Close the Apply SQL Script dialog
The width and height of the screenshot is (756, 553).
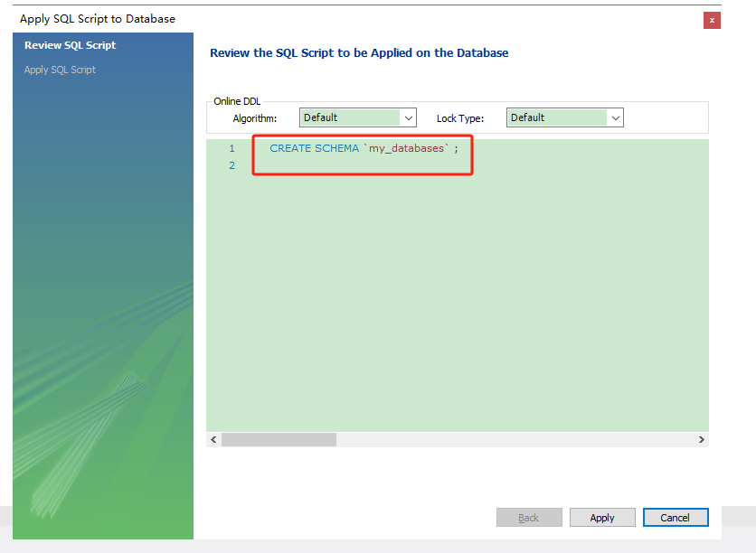[712, 20]
